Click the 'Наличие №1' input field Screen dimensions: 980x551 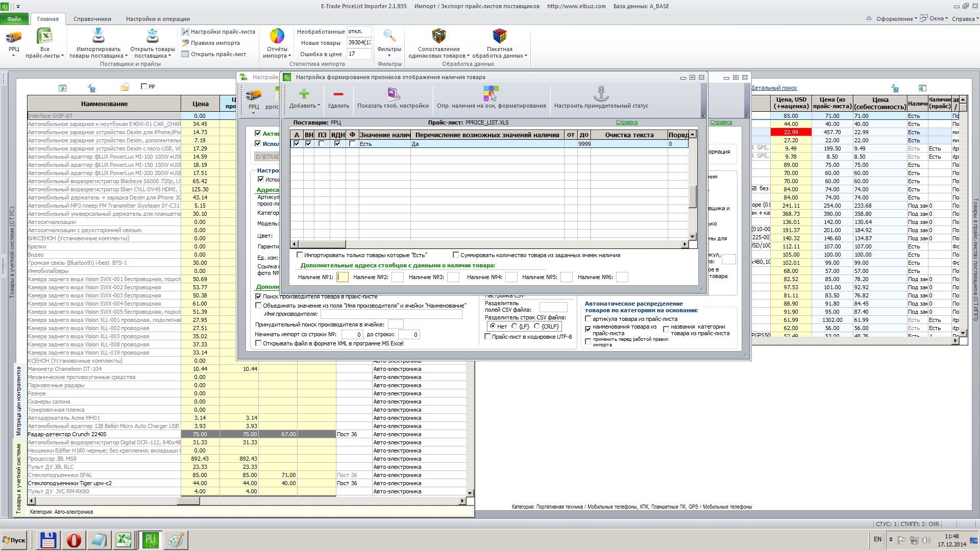(342, 277)
